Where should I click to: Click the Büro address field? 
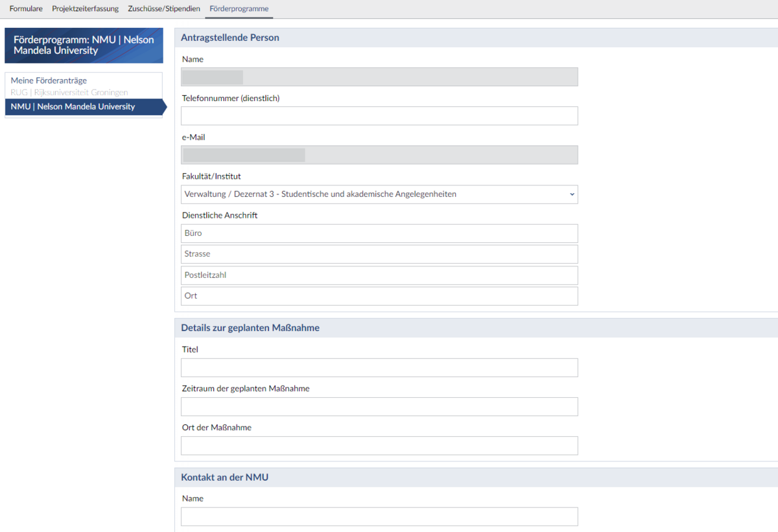tap(379, 233)
